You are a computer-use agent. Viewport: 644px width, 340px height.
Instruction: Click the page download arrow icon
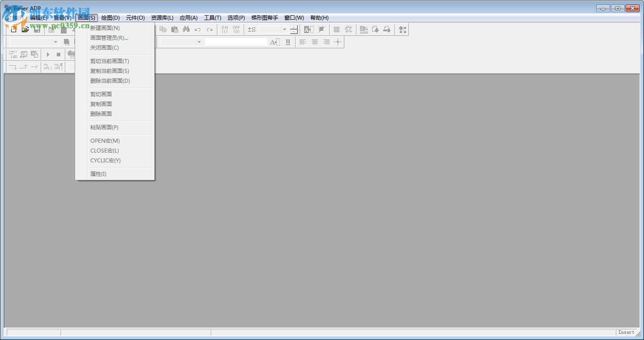[376, 30]
